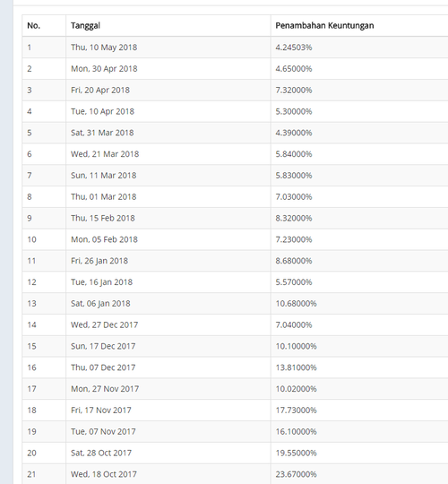Select the Wed, 18 Oct 2017 row
Viewport: 448px width, 484px height.
click(x=235, y=474)
